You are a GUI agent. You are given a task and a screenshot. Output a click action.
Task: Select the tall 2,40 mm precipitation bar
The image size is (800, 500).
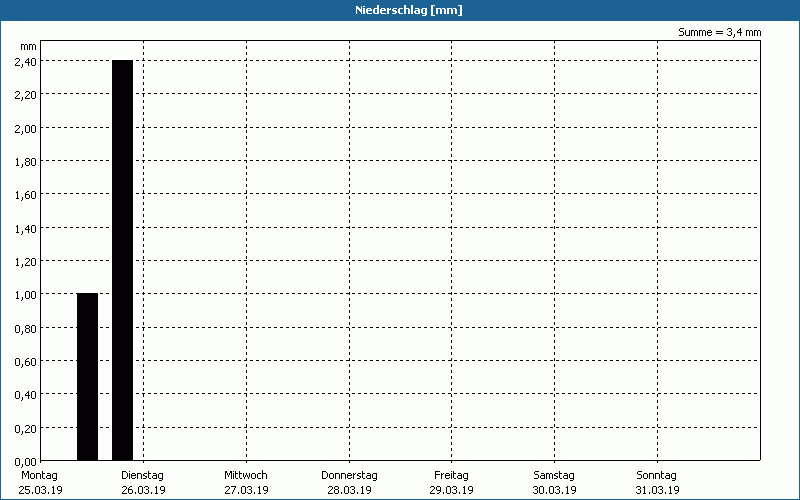[x=122, y=260]
